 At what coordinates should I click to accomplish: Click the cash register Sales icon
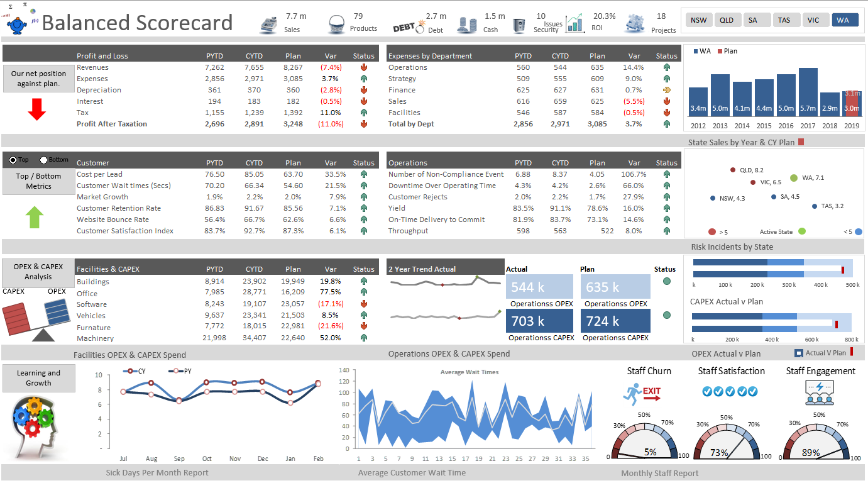point(270,24)
